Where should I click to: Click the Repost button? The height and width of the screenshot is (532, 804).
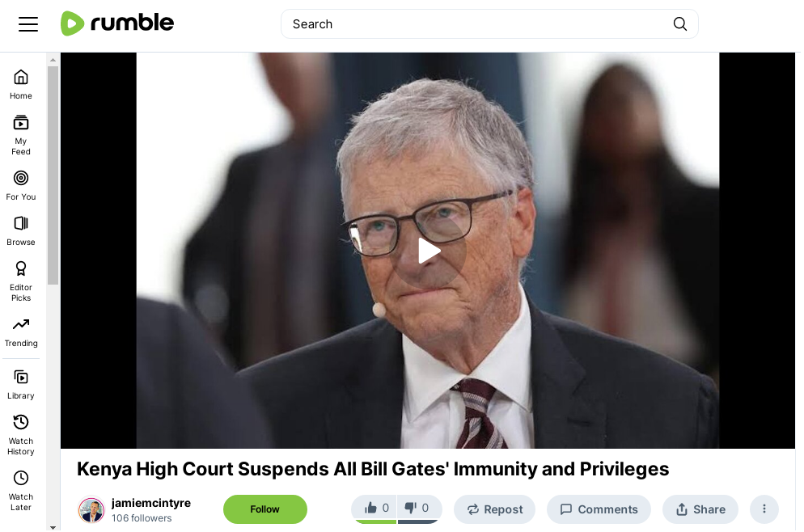pos(495,509)
